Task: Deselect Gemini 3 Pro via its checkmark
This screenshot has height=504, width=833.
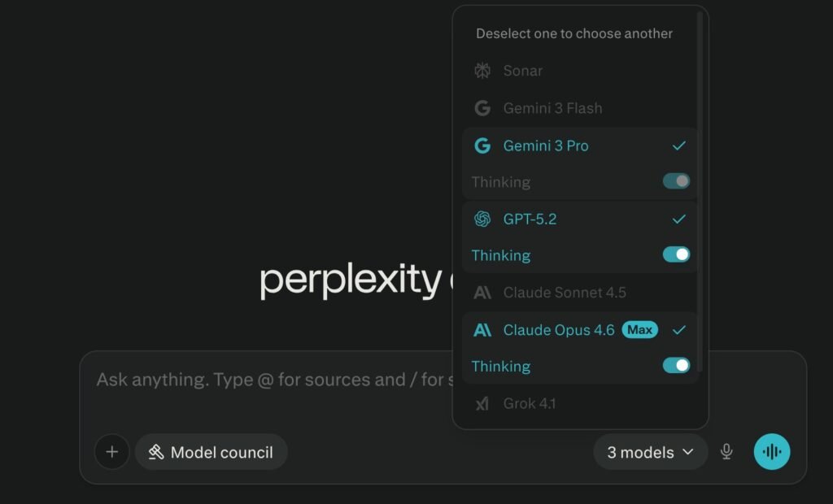Action: [x=678, y=146]
